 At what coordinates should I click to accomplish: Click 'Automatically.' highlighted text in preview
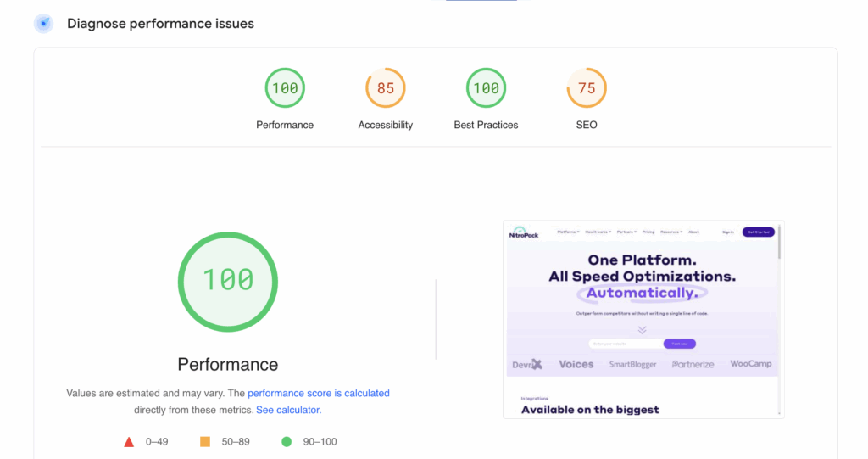(643, 293)
